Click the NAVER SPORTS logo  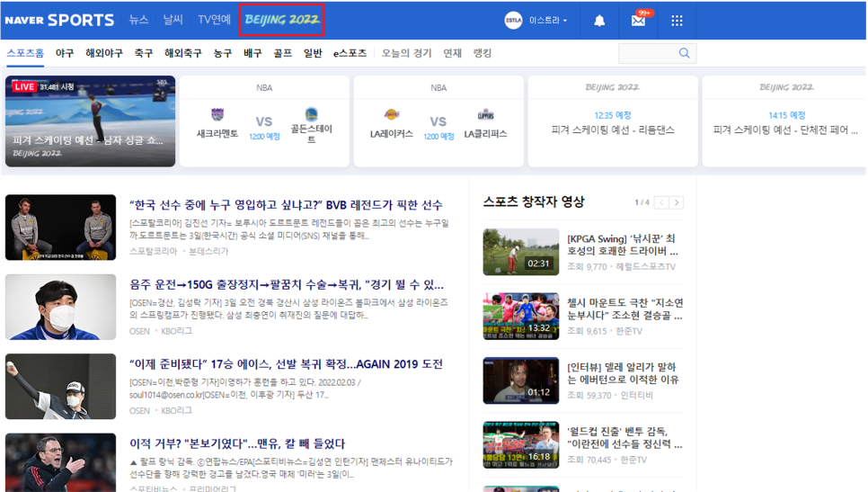click(59, 21)
